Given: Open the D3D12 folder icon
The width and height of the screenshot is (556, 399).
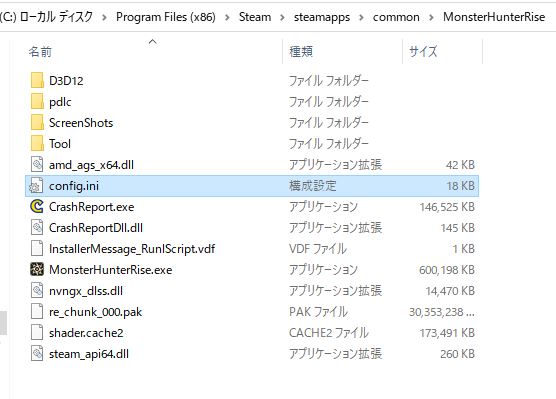Looking at the screenshot, I should point(37,81).
